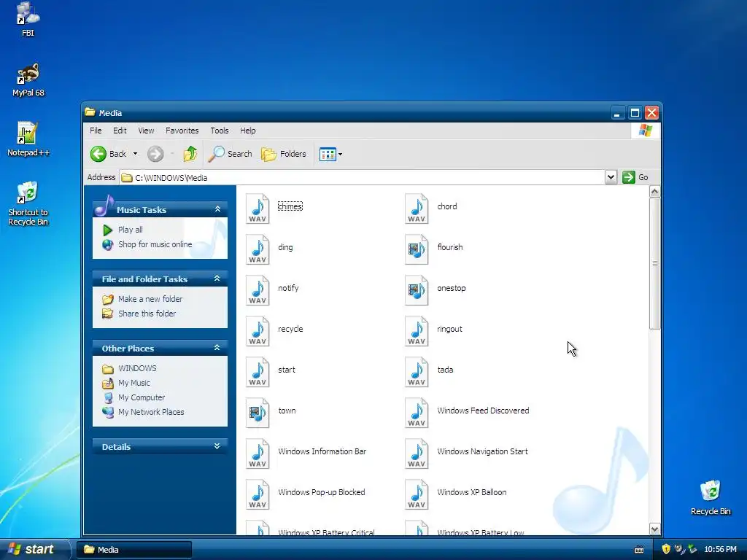
Task: Select Windows Information Bar file icon
Action: tap(258, 454)
